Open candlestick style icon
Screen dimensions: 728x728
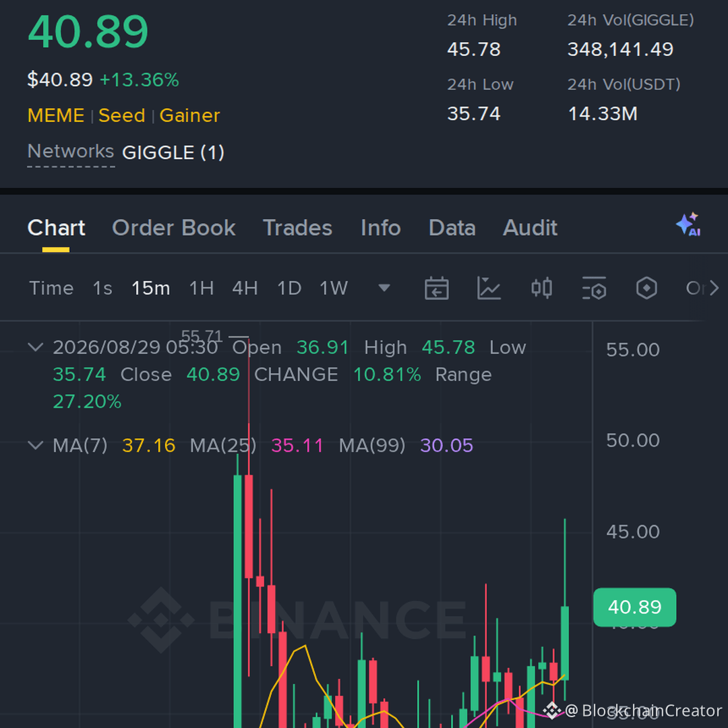[x=541, y=289]
